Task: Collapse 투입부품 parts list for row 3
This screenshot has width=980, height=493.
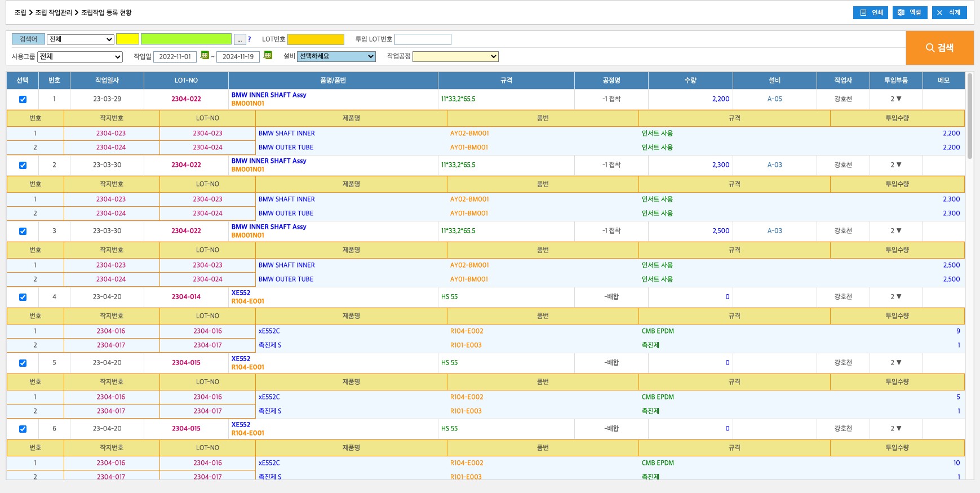Action: coord(895,231)
